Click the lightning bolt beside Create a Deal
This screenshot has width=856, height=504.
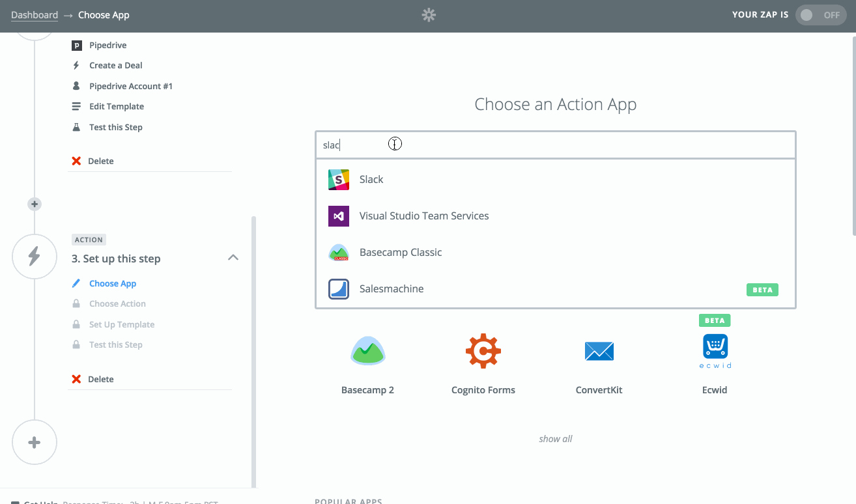(76, 65)
